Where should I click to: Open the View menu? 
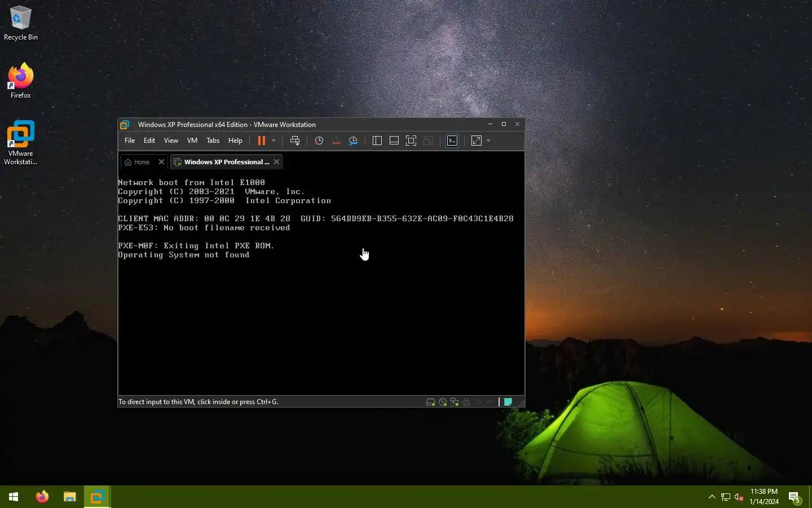(x=171, y=141)
